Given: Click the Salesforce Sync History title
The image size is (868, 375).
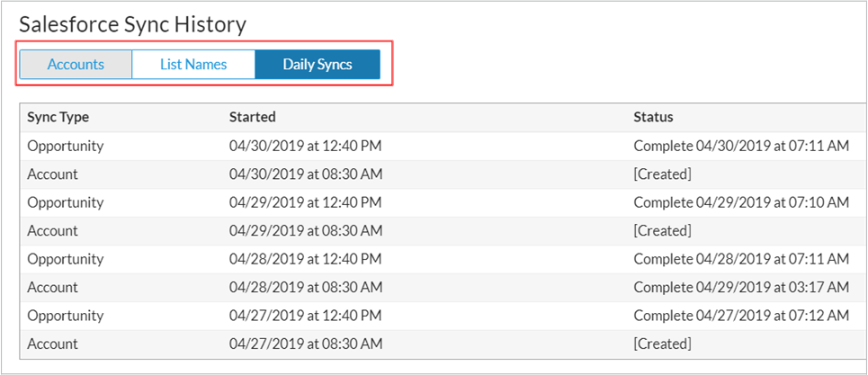Looking at the screenshot, I should (x=132, y=24).
